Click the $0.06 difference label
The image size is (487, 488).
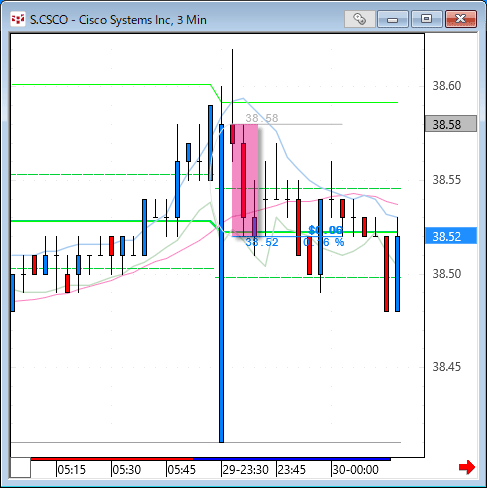325,230
